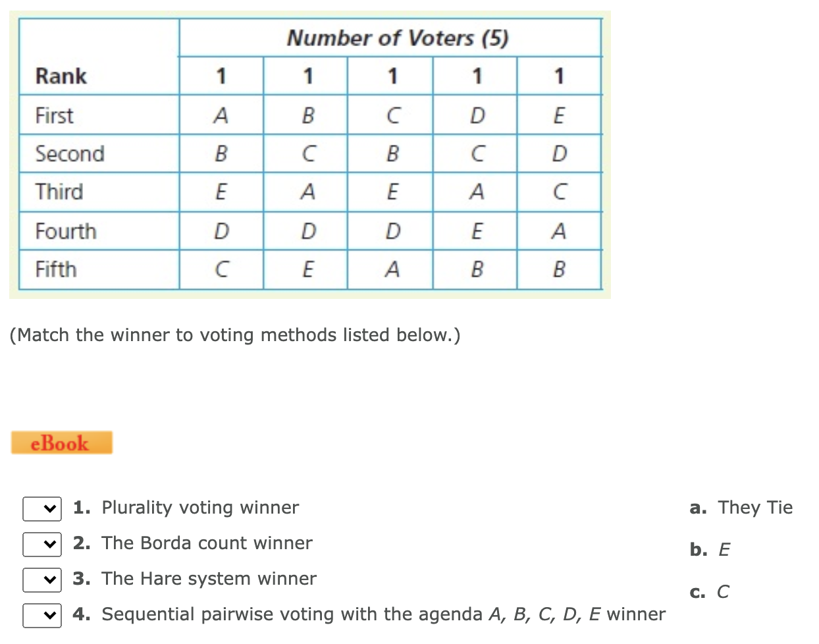The height and width of the screenshot is (644, 819).
Task: Click the Third rank row label
Action: (x=59, y=192)
